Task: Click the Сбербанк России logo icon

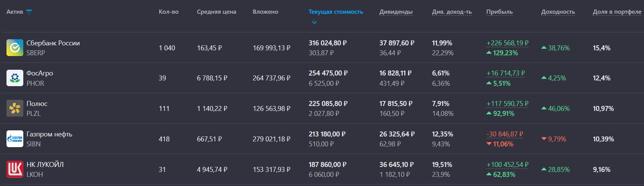Action: (x=15, y=48)
